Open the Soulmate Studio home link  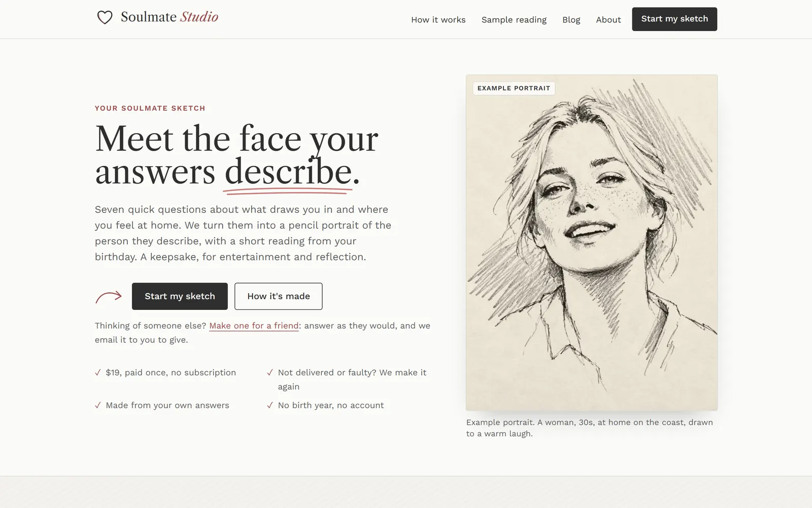coord(157,17)
